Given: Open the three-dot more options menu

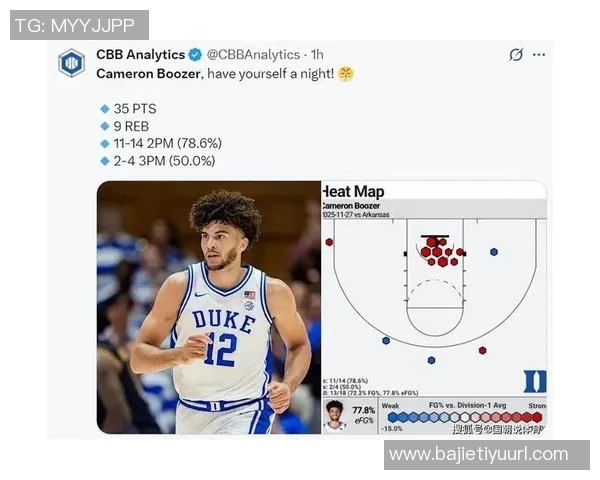Looking at the screenshot, I should pos(539,55).
